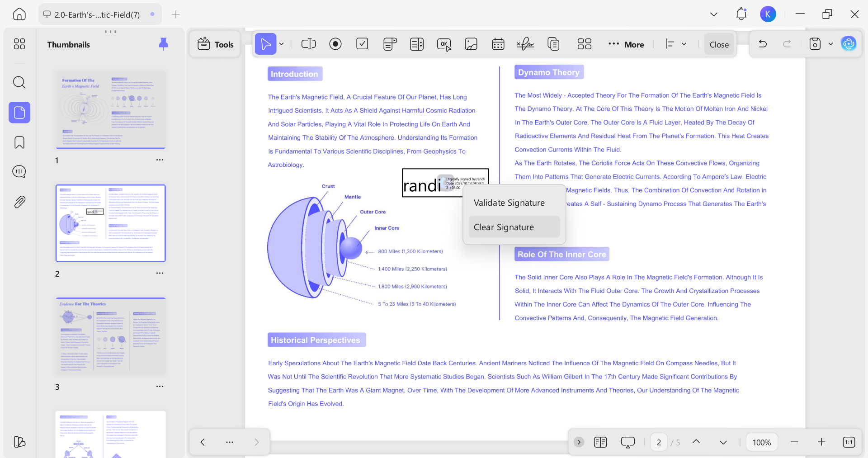Image resolution: width=868 pixels, height=458 pixels.
Task: Open the bottom navigation ellipsis menu
Action: [x=230, y=442]
